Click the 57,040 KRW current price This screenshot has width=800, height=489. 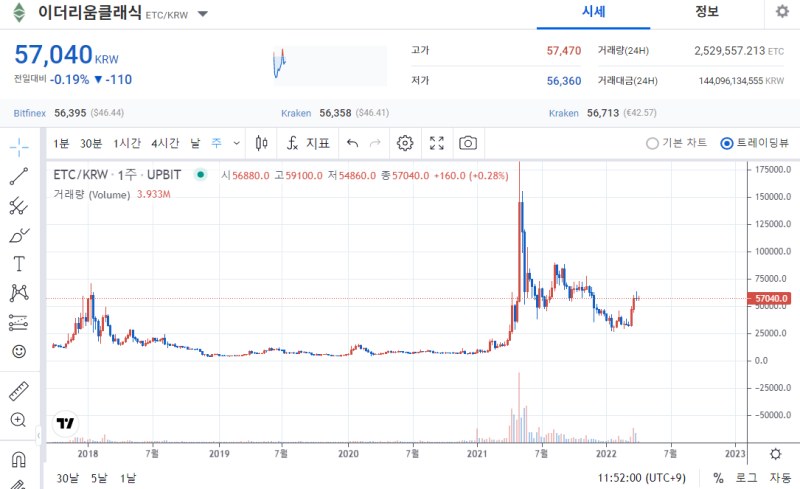coord(66,55)
